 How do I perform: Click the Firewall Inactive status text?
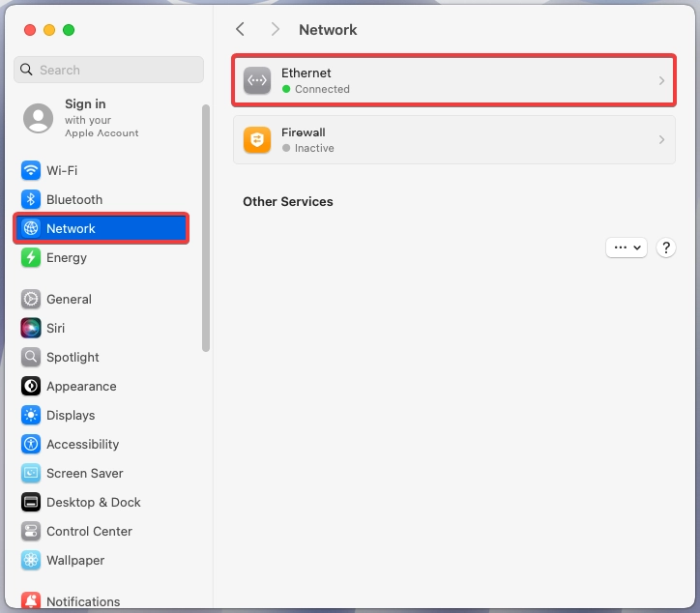[314, 148]
